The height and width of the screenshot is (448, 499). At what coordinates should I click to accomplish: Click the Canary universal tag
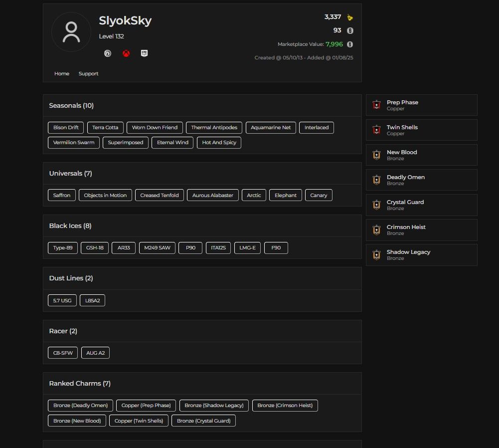click(x=319, y=195)
